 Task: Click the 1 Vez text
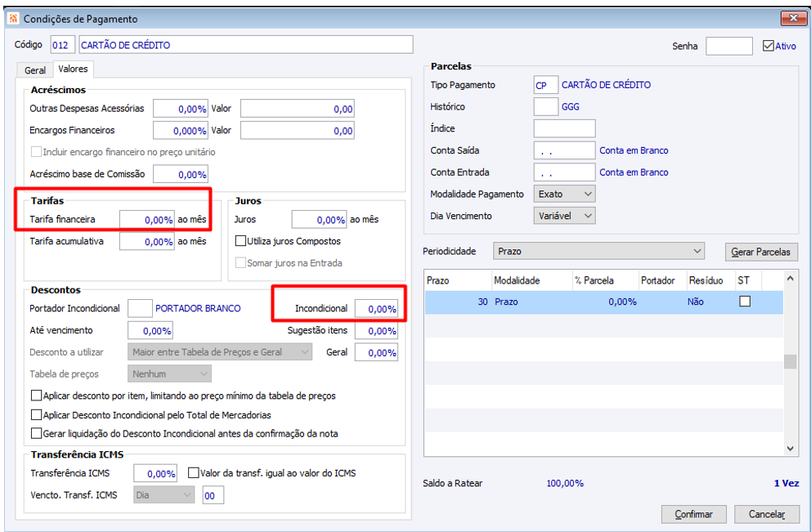pos(786,484)
